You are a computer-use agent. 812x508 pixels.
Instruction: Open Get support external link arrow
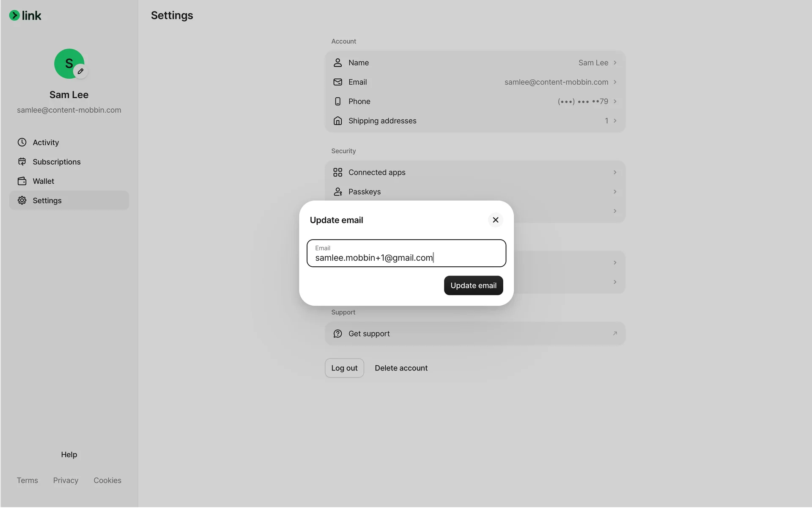[x=615, y=334]
